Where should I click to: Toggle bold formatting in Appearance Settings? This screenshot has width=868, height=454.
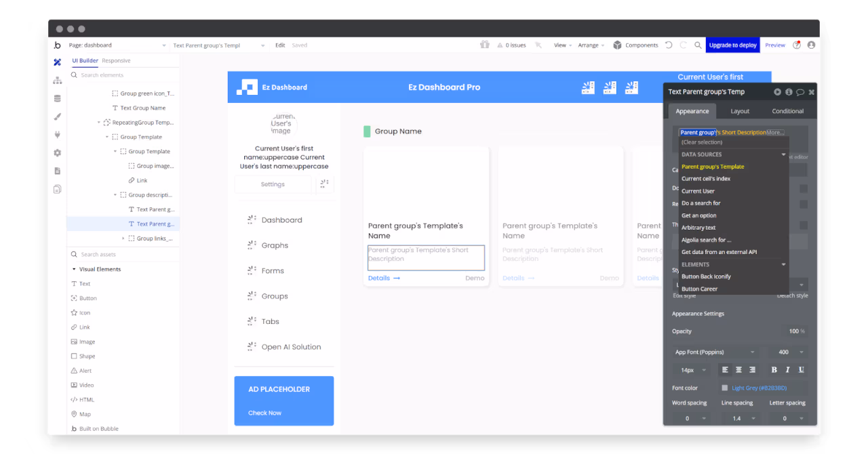pyautogui.click(x=774, y=369)
